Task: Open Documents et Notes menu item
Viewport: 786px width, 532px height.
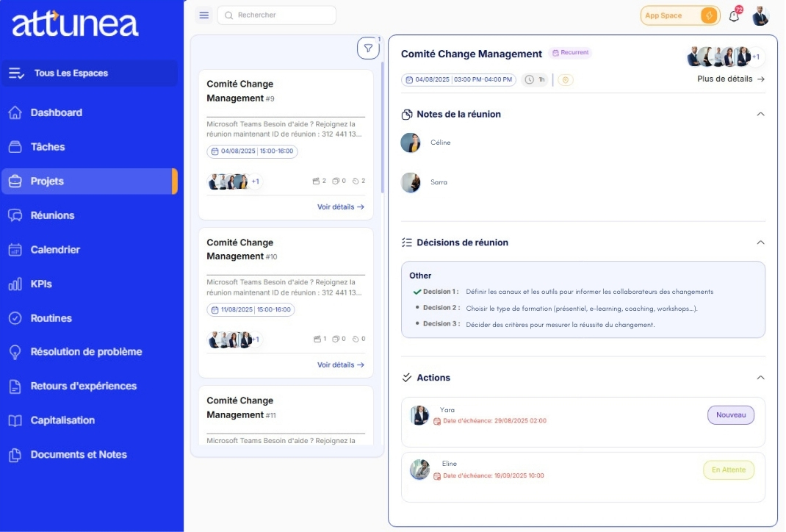Action: point(79,455)
